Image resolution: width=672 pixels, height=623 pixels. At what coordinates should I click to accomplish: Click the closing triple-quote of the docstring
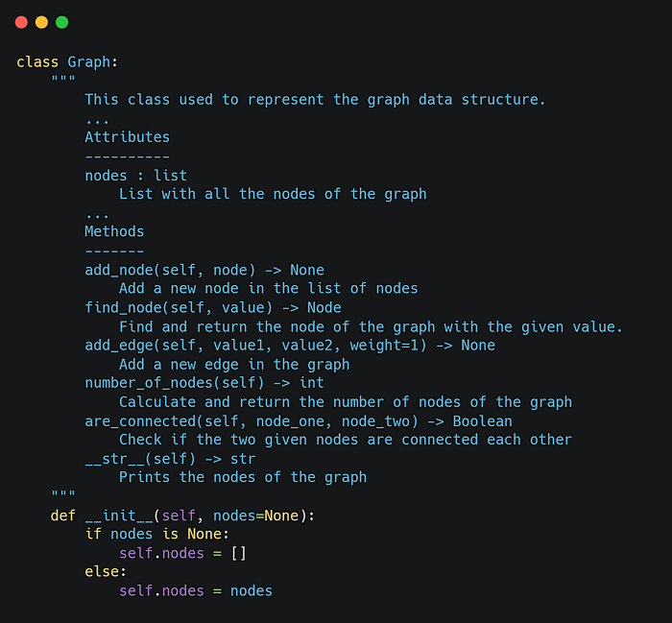tap(63, 493)
